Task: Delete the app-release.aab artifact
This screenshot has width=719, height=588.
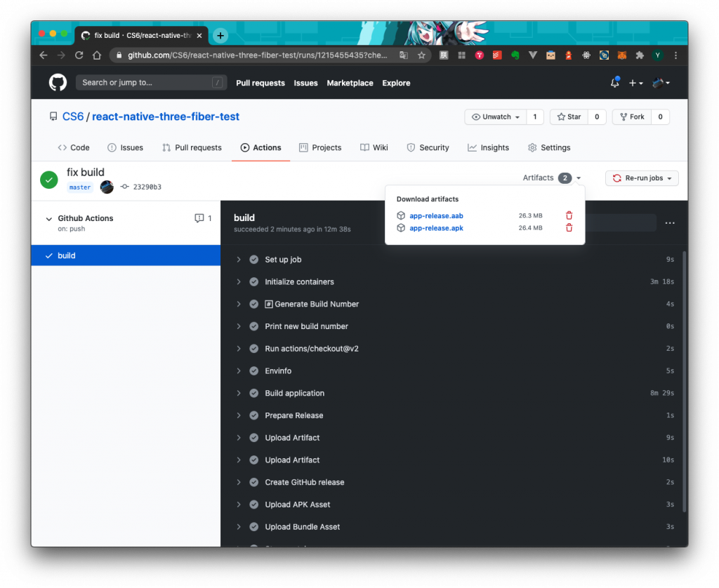Action: click(569, 215)
